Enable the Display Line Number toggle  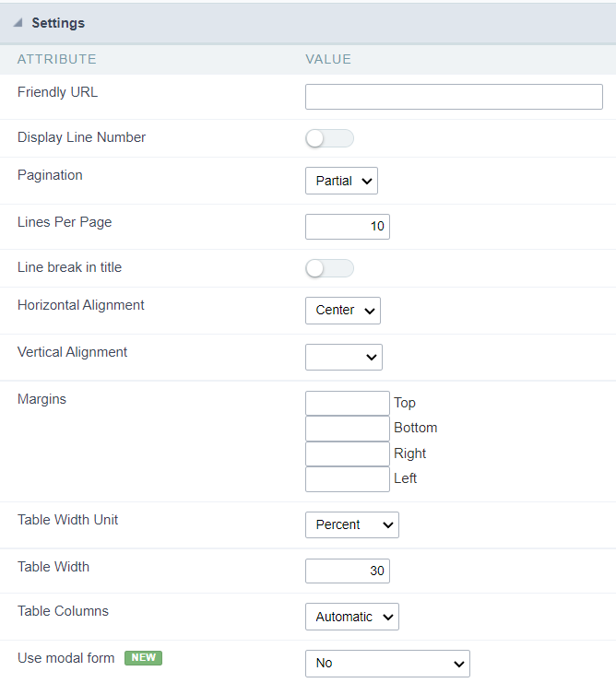pyautogui.click(x=329, y=138)
